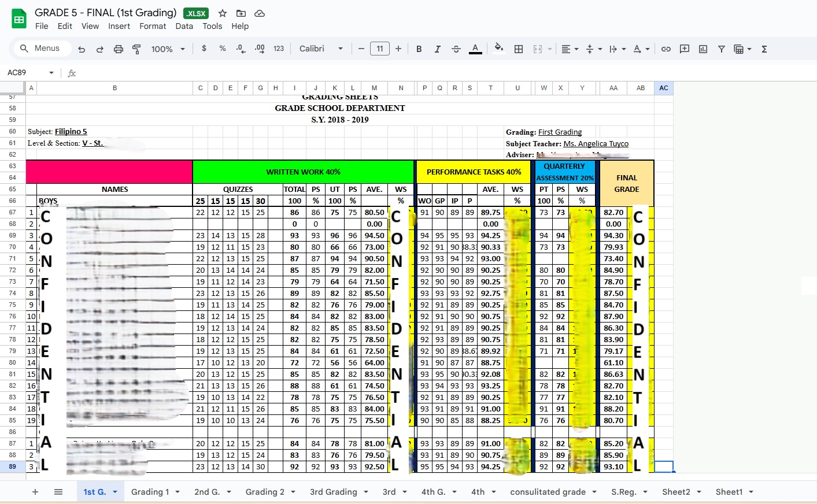Check the cloud document status icon

(x=260, y=13)
